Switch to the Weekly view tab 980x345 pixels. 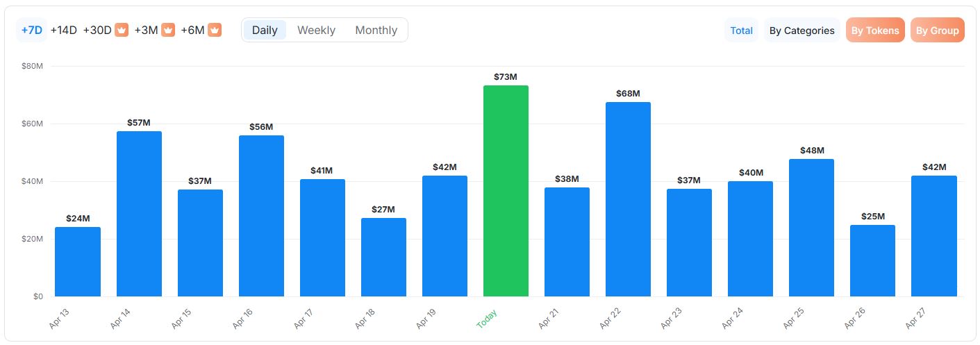pyautogui.click(x=316, y=31)
